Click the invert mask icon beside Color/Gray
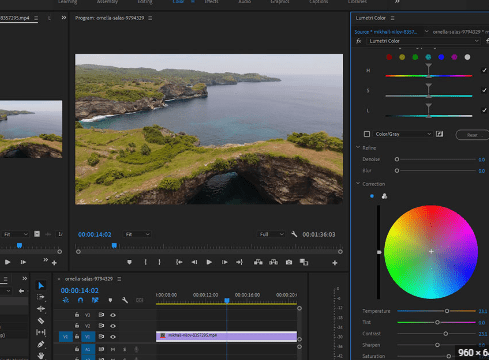489x360 pixels. pos(439,134)
